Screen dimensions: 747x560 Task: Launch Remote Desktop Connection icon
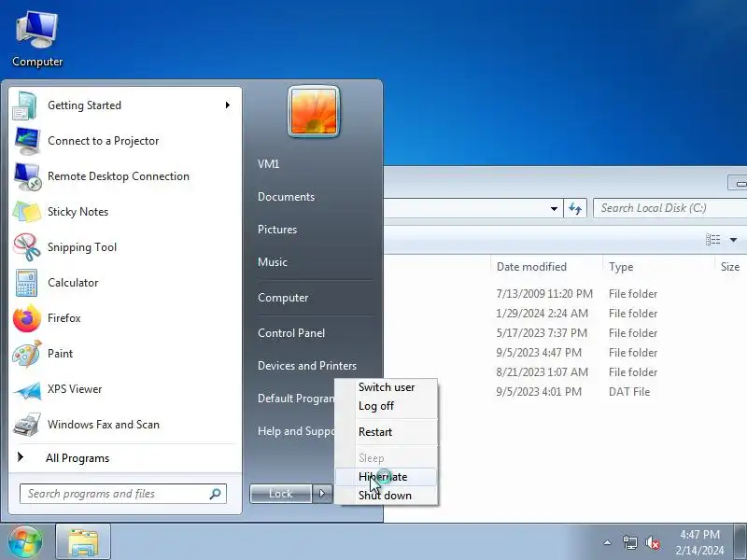[27, 176]
